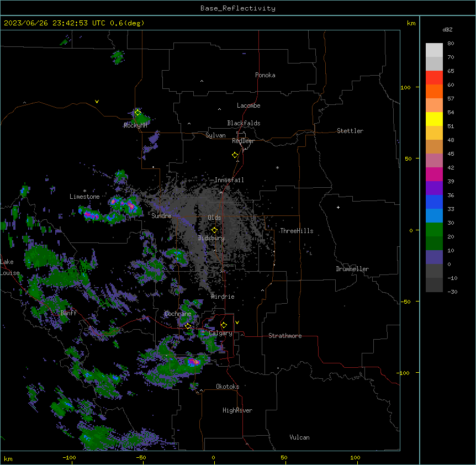Click the Limestone label
The height and width of the screenshot is (465, 476).
click(84, 197)
